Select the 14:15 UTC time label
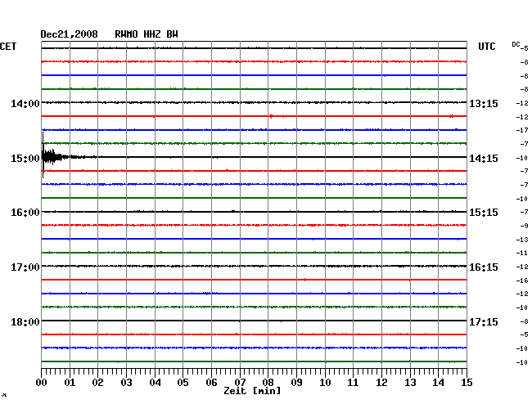532x404 pixels. (x=484, y=159)
